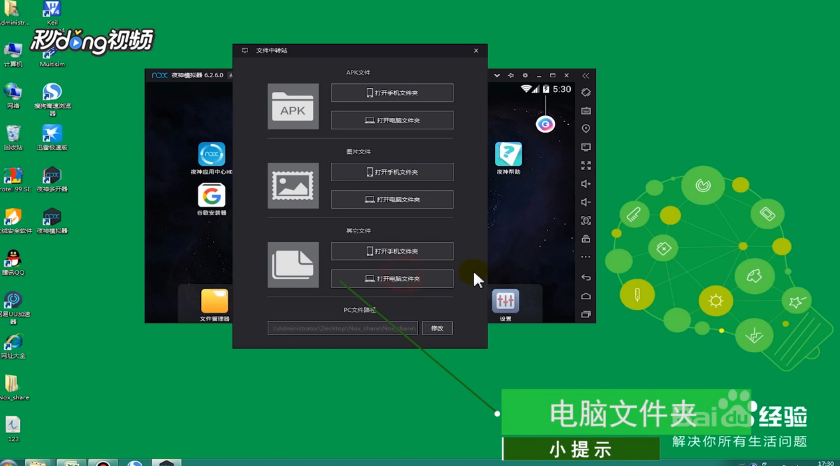Select the 计算机 desktop icon

pos(13,54)
